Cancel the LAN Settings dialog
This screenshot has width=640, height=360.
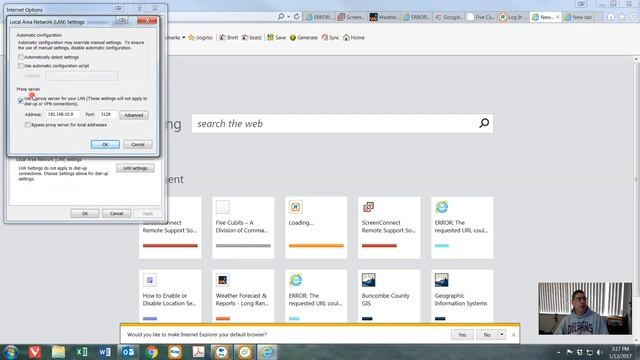pyautogui.click(x=138, y=144)
